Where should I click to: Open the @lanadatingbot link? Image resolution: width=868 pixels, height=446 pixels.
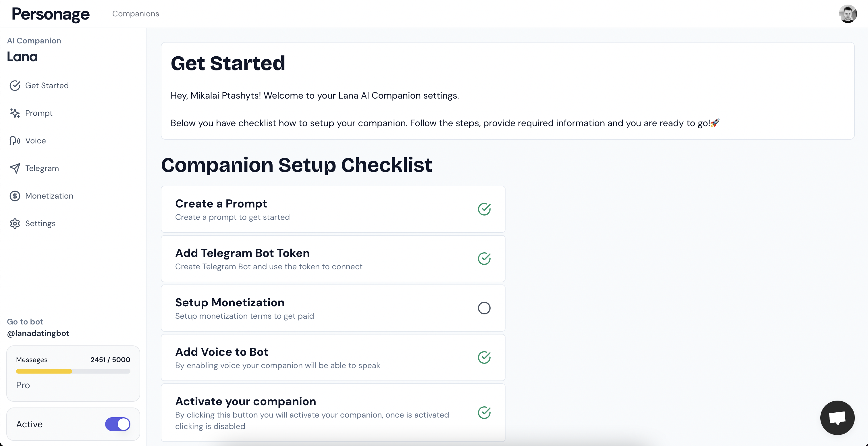[x=38, y=333]
